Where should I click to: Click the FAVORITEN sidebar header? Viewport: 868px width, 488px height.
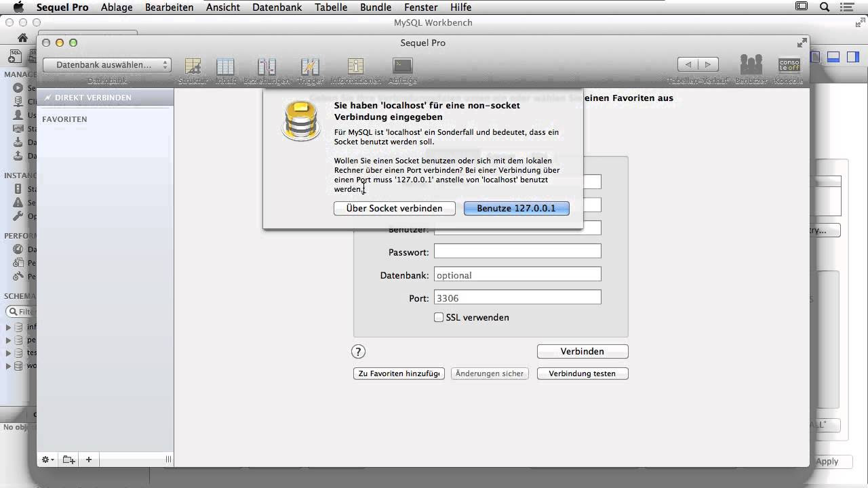64,119
